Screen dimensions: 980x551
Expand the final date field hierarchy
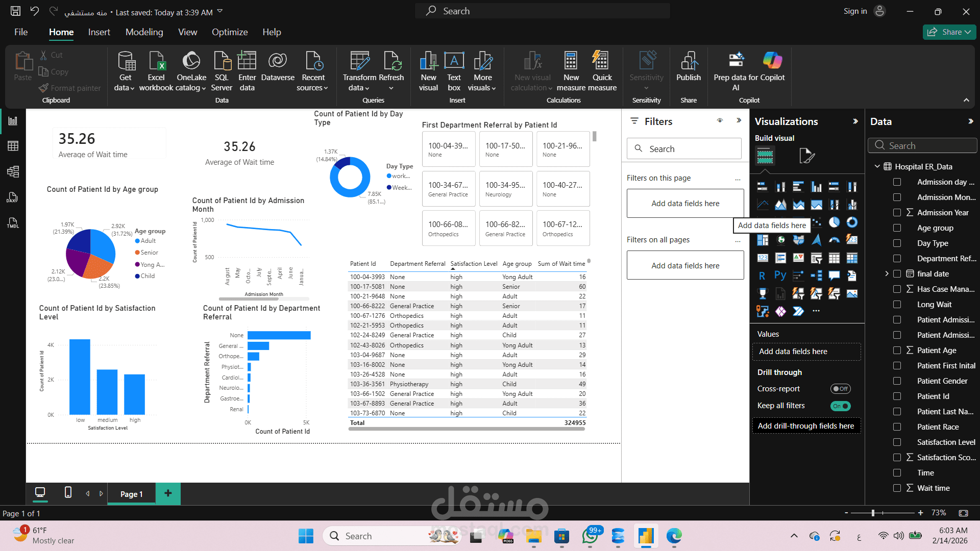(x=887, y=274)
